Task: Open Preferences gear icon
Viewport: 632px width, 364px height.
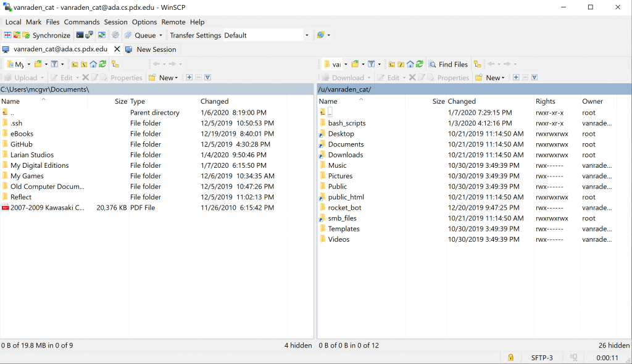Action: coord(115,35)
